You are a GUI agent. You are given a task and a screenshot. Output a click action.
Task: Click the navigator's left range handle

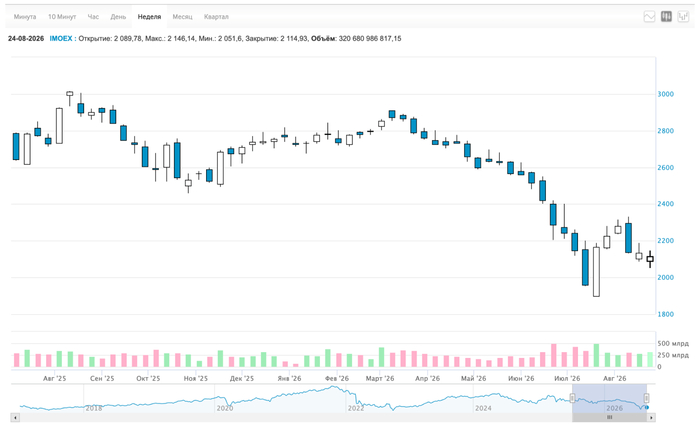point(572,398)
